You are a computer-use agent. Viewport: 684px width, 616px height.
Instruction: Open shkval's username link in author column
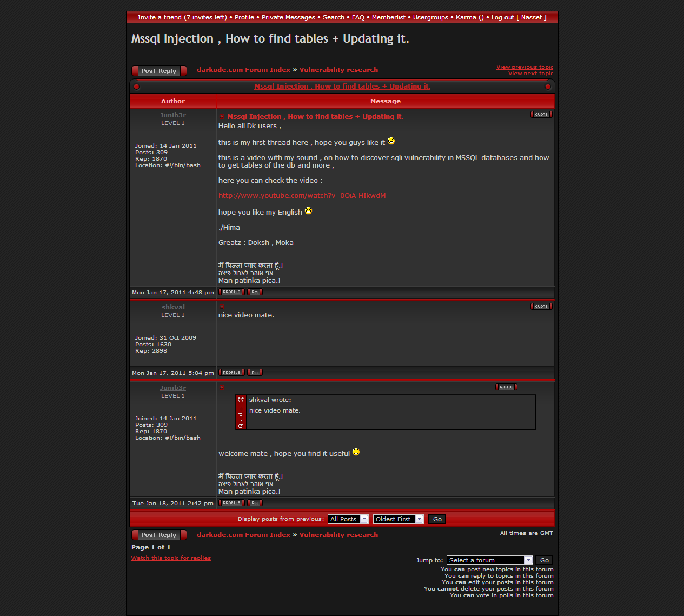173,307
